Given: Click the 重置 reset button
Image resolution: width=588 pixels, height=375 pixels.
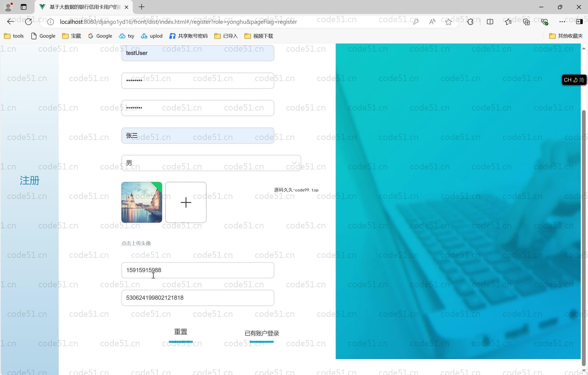Looking at the screenshot, I should tap(181, 332).
